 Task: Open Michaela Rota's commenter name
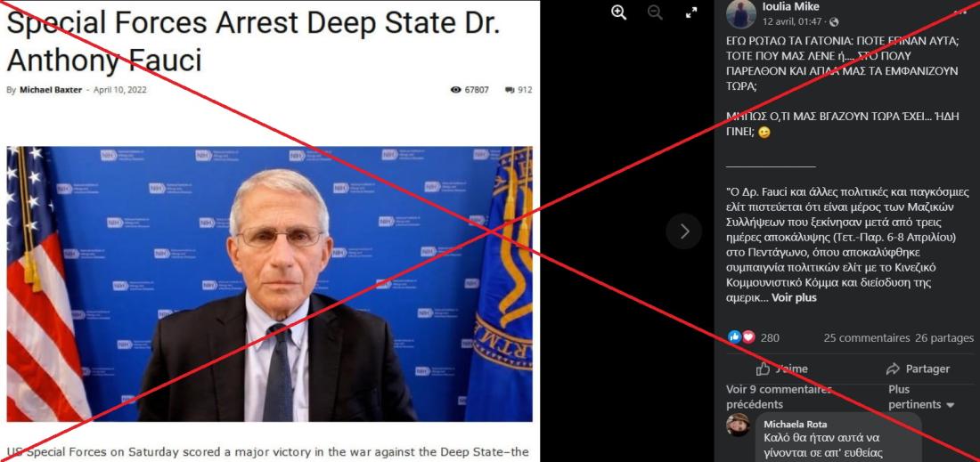click(795, 424)
